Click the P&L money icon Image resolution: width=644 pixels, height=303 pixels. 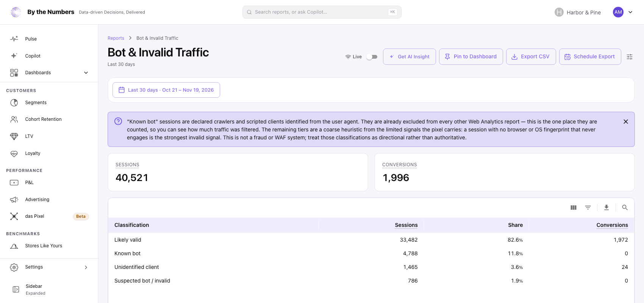click(14, 183)
